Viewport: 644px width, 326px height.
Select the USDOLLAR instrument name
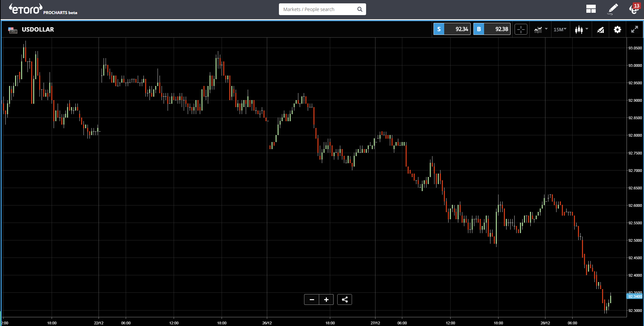pos(38,30)
